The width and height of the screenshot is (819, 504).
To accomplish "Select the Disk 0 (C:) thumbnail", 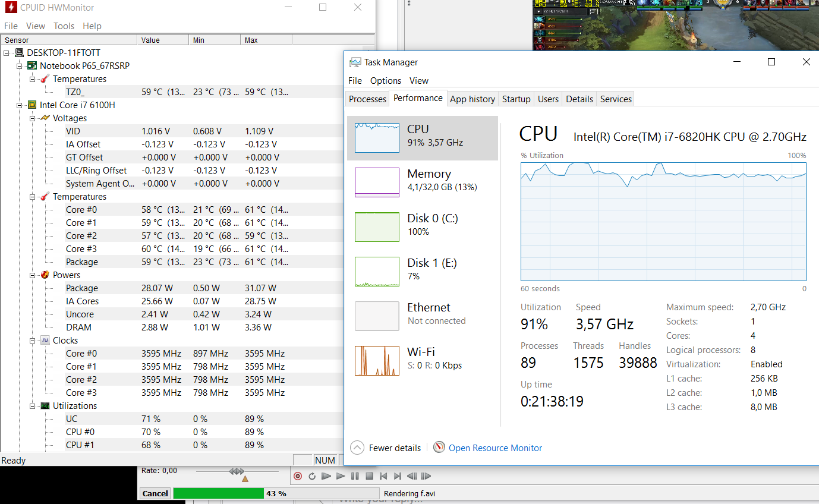I will [377, 227].
